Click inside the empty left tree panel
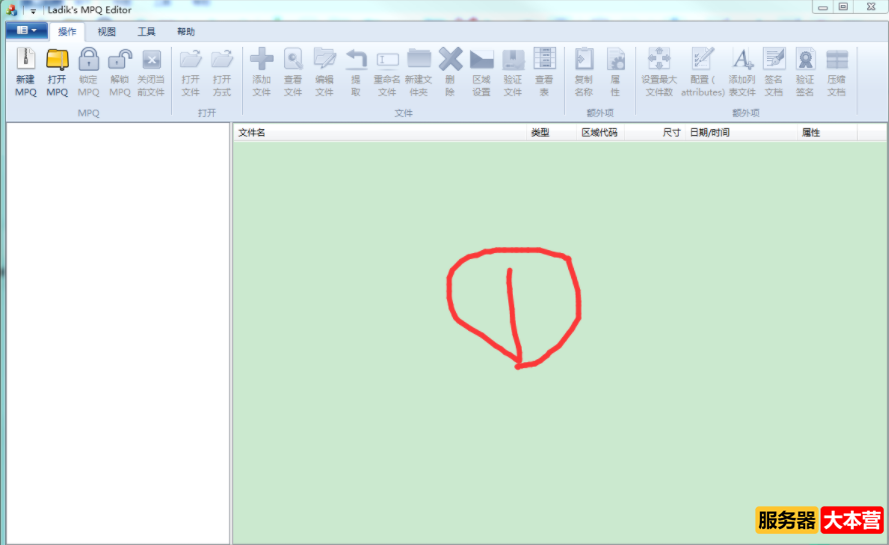 118,330
